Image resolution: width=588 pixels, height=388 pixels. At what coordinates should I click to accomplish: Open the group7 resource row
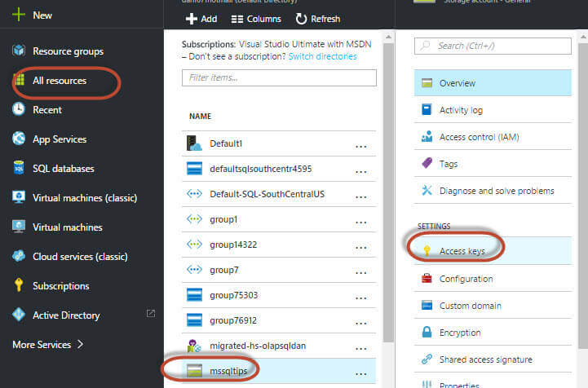pos(279,270)
